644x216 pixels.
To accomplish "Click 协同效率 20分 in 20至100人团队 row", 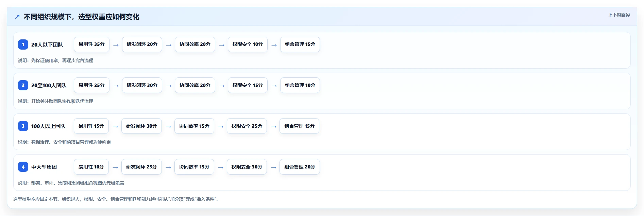I will click(x=195, y=85).
